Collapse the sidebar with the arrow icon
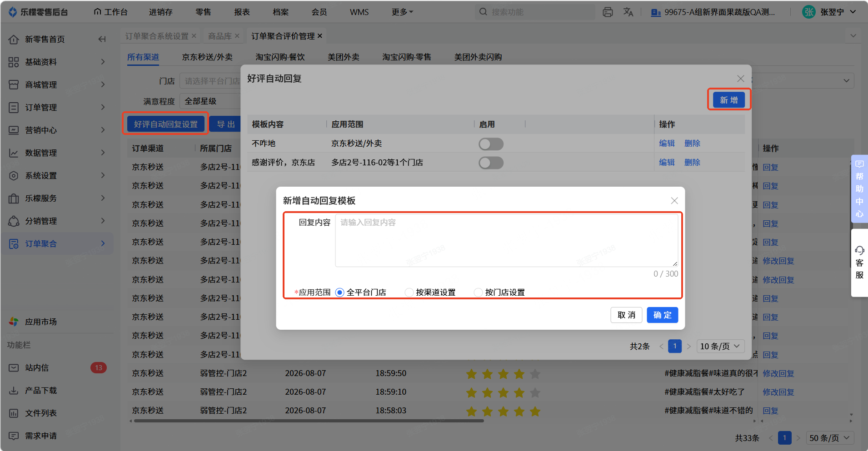The height and width of the screenshot is (451, 868). pyautogui.click(x=102, y=39)
